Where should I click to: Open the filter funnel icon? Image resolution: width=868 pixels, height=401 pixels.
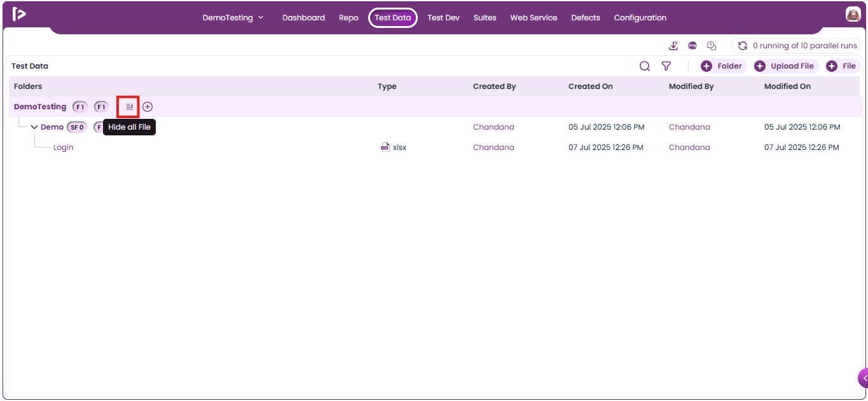point(666,66)
